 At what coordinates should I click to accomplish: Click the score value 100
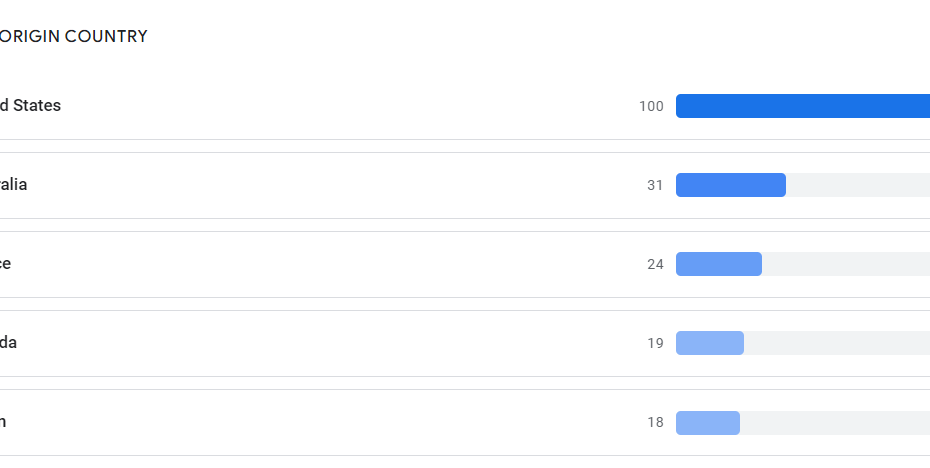(x=651, y=106)
